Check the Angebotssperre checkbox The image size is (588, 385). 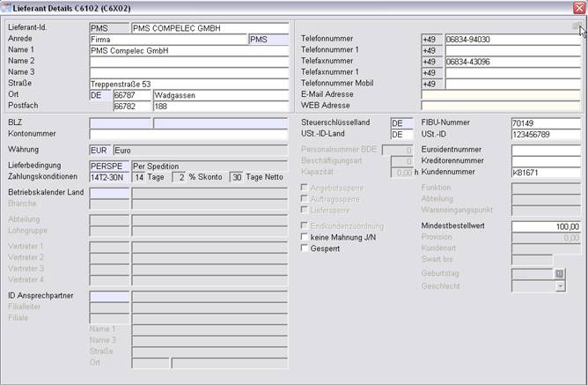(305, 188)
